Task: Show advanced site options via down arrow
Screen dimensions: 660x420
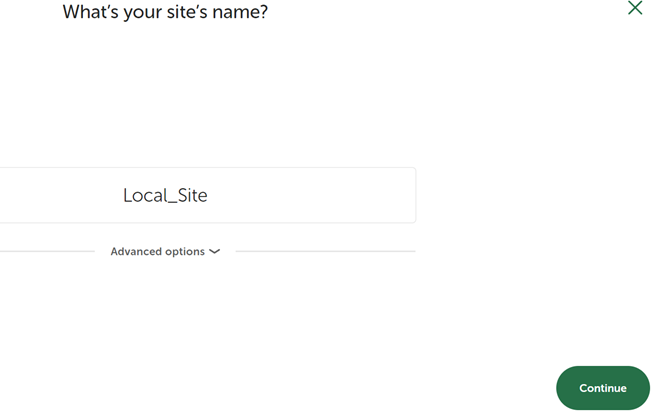Action: click(x=214, y=252)
